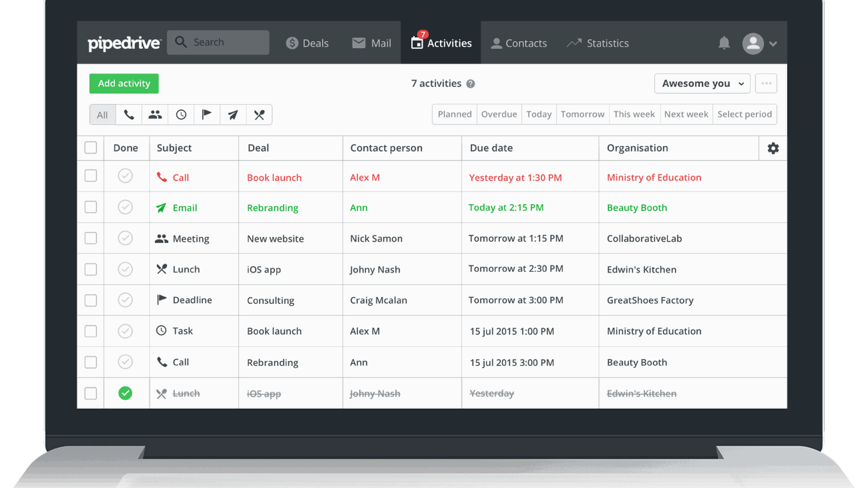The height and width of the screenshot is (488, 868).
Task: Open the Mail tab
Action: pos(372,43)
